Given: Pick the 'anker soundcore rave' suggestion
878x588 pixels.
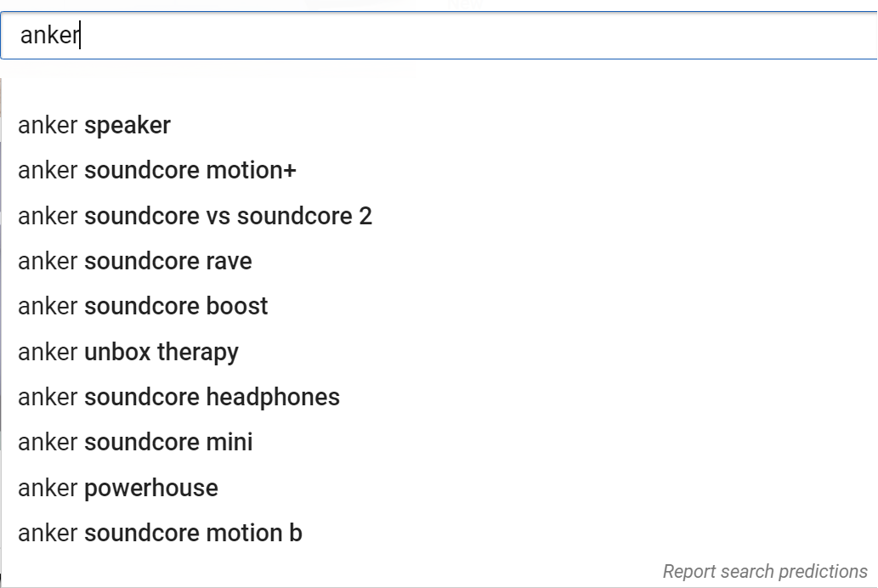Looking at the screenshot, I should pos(134,261).
